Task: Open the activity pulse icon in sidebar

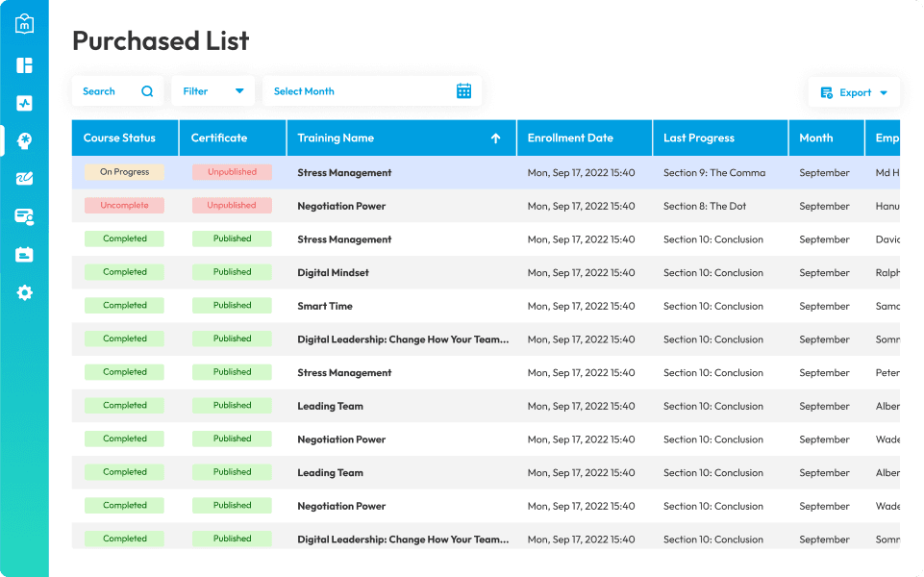Action: 24,103
